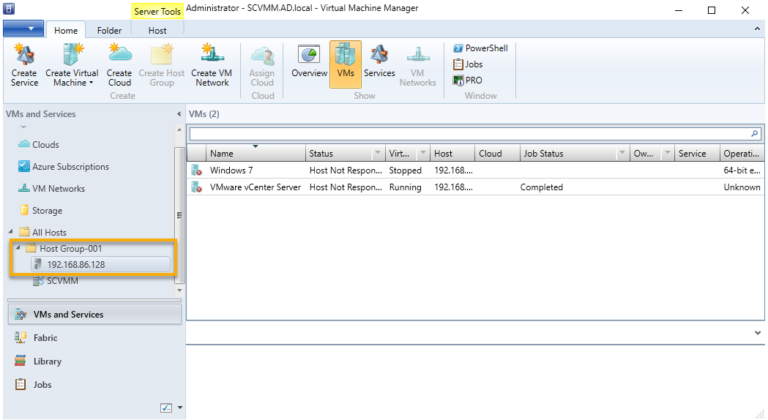Switch to the Folder ribbon tab
Viewport: 768px width, 420px height.
(109, 31)
